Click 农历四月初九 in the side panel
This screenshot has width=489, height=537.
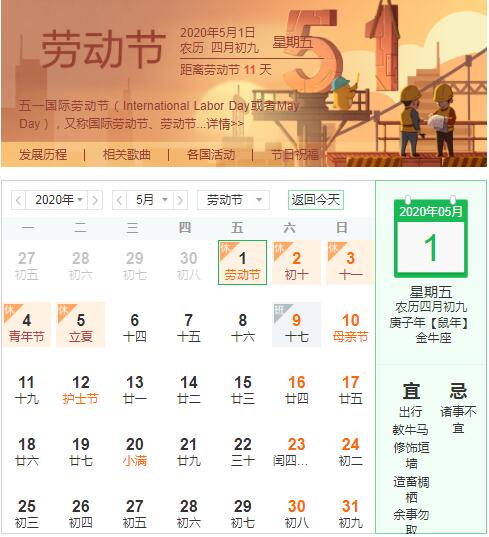[431, 307]
